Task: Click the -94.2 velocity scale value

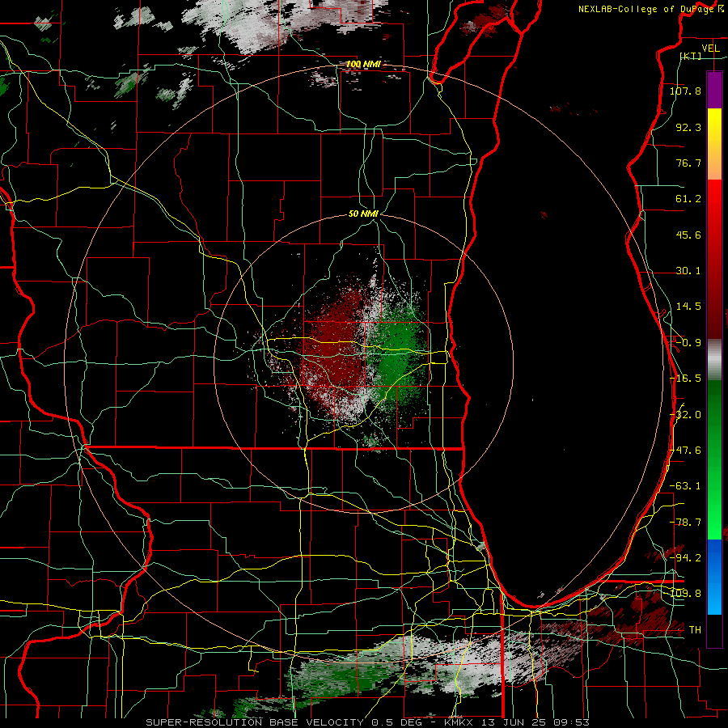Action: click(x=685, y=557)
